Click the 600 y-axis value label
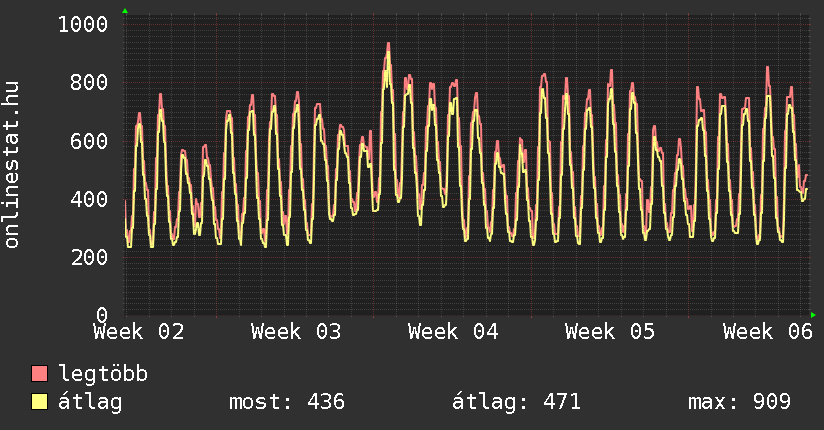The width and height of the screenshot is (824, 430). click(89, 141)
